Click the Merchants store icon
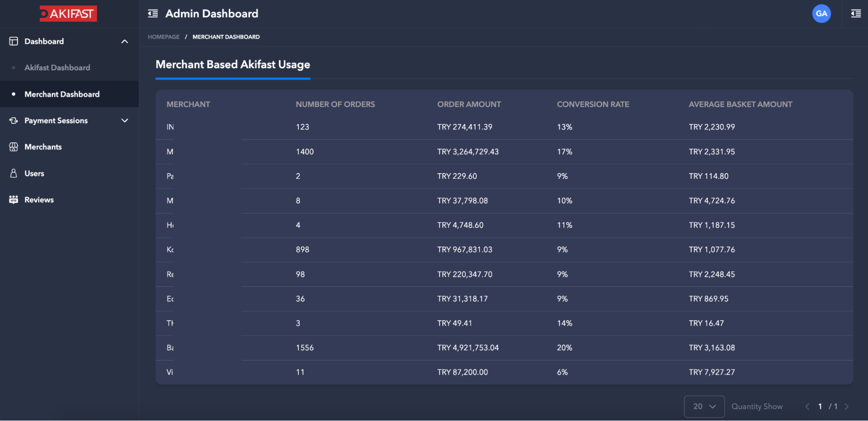This screenshot has width=868, height=421. tap(13, 147)
